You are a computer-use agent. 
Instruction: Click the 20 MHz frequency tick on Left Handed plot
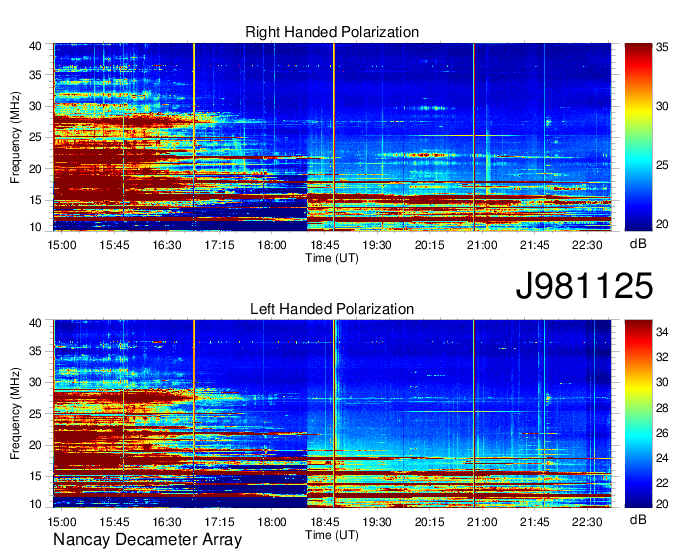pyautogui.click(x=35, y=445)
